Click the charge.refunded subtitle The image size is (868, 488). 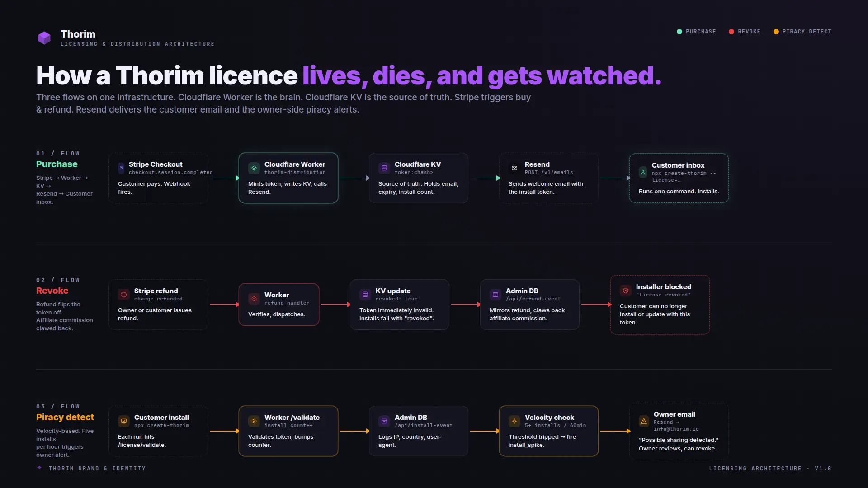point(158,299)
